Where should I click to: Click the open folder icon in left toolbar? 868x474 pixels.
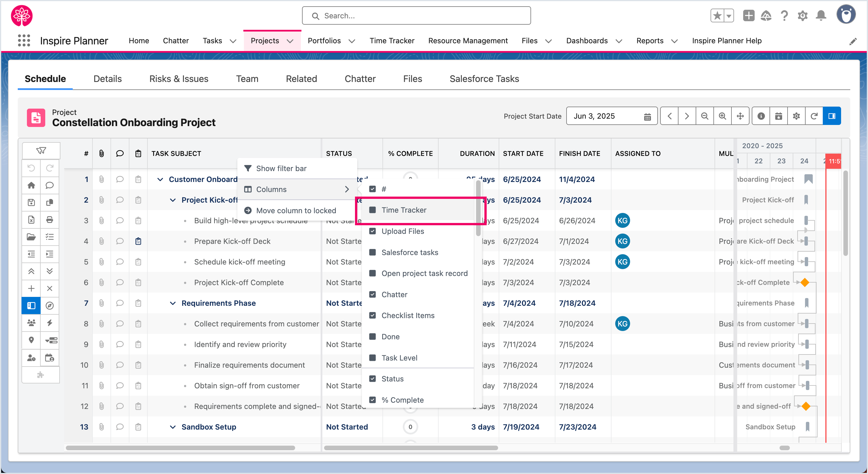pos(31,237)
